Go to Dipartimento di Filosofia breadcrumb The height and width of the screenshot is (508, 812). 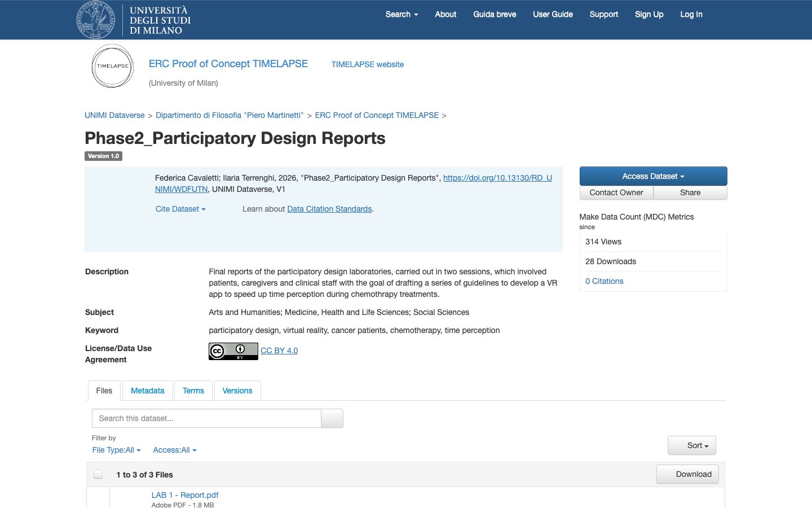pyautogui.click(x=230, y=115)
